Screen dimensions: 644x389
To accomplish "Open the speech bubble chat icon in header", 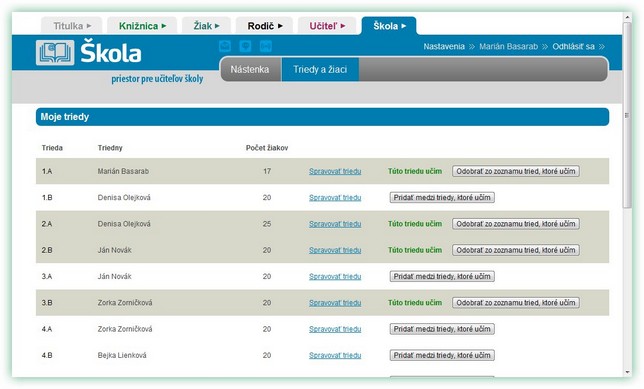I will tap(246, 46).
